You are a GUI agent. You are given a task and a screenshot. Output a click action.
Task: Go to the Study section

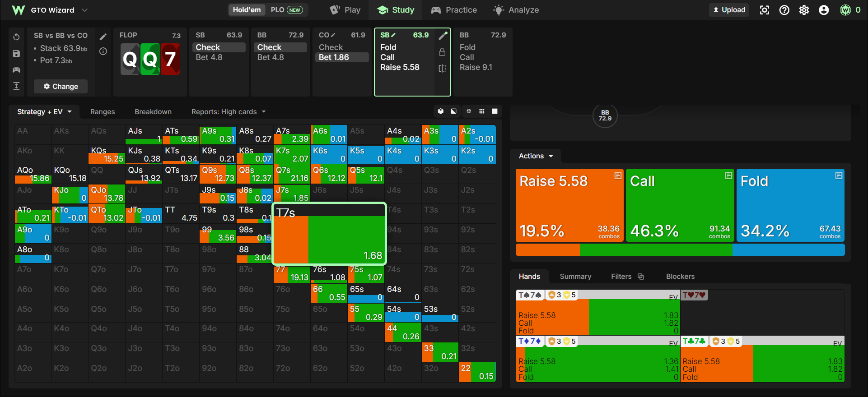396,10
